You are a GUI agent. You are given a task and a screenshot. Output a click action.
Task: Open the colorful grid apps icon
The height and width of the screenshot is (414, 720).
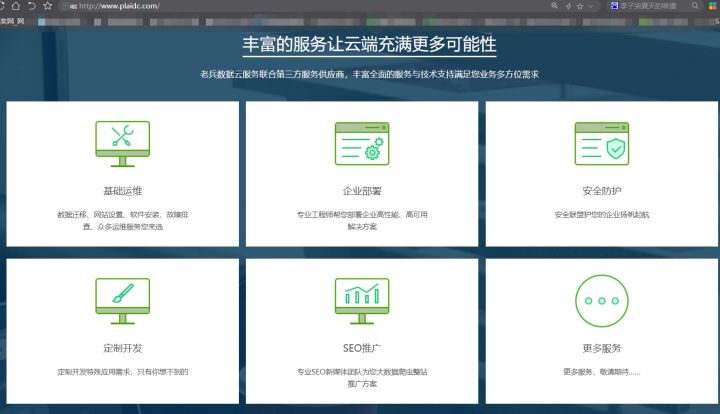tap(713, 6)
